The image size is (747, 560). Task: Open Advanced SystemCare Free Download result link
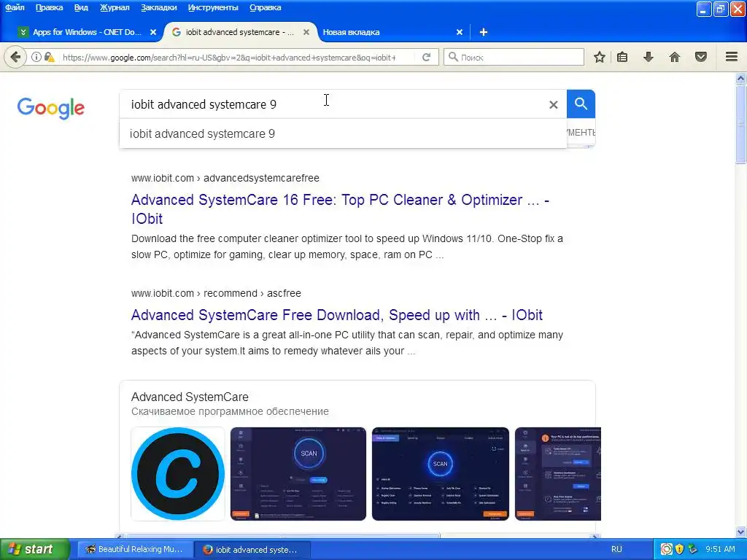coord(337,315)
